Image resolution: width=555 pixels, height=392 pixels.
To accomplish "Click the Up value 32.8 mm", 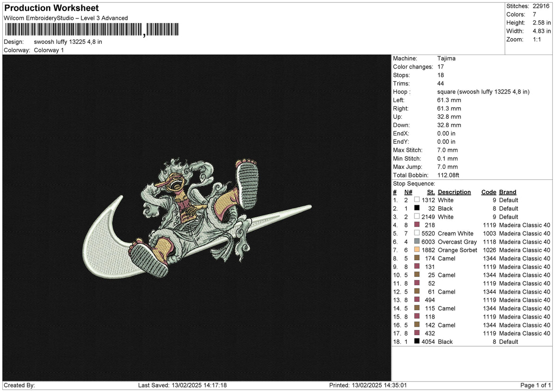I will (x=449, y=117).
